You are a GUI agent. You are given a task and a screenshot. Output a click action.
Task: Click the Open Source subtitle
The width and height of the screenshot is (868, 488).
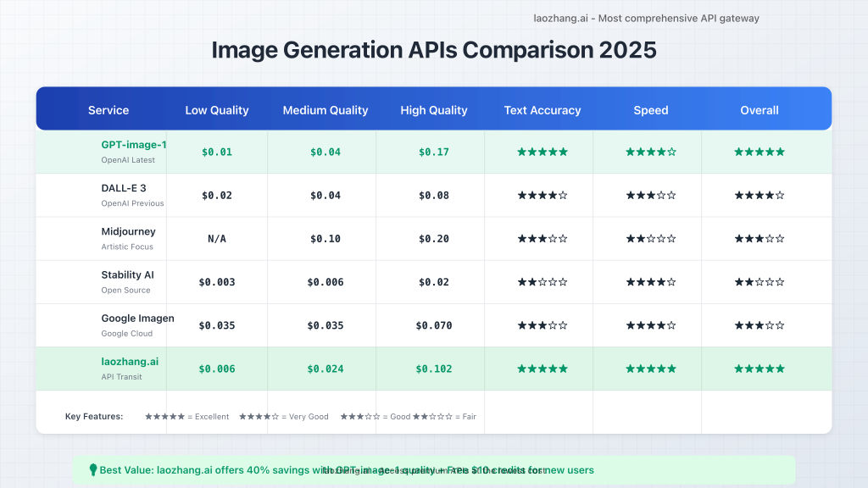(x=125, y=290)
